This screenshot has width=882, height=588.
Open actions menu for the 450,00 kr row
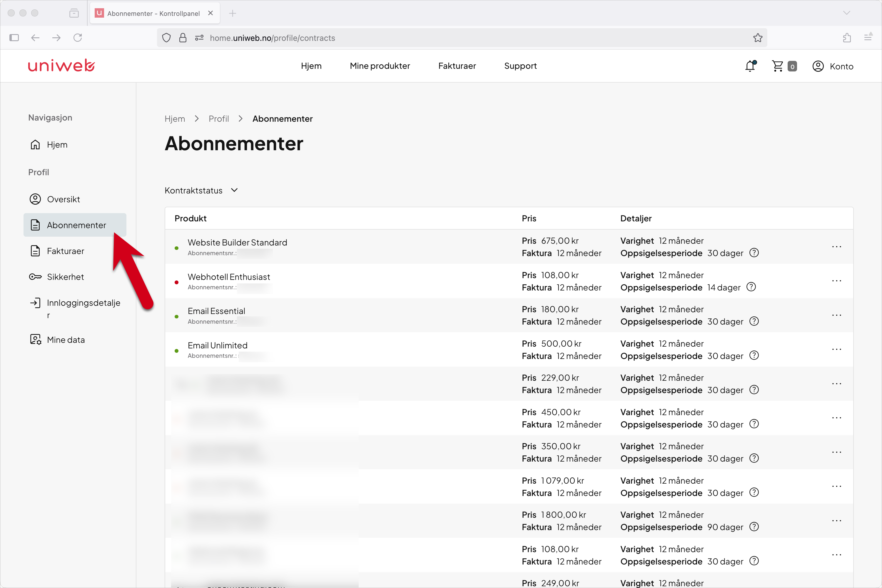pos(836,418)
